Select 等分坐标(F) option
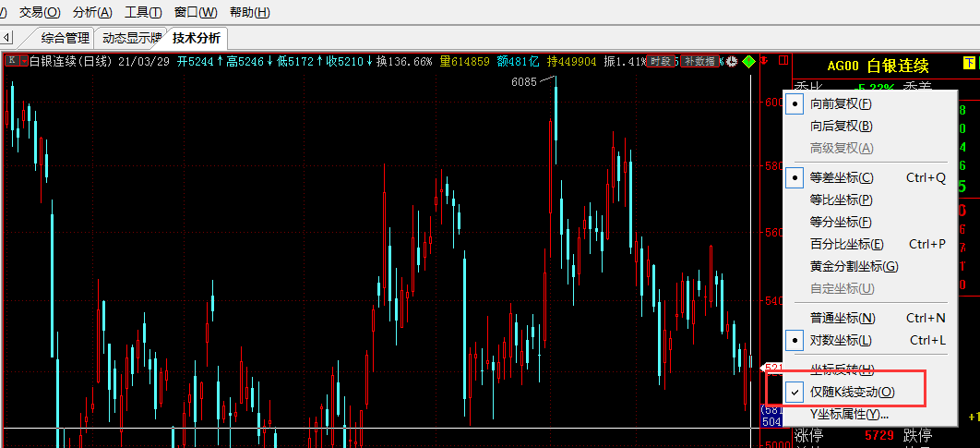This screenshot has width=980, height=448. point(869,222)
